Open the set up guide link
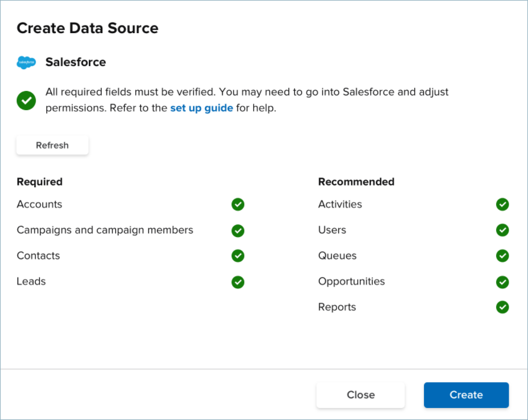This screenshot has height=420, width=528. [x=201, y=108]
